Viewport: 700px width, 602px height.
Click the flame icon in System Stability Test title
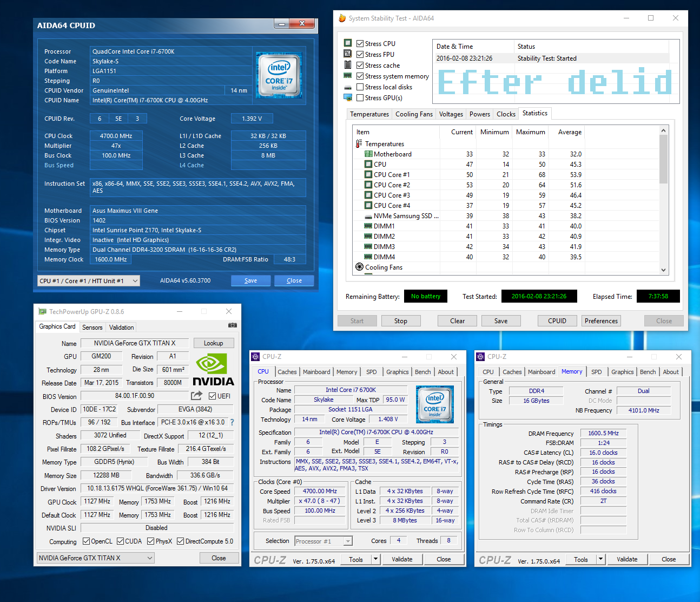(342, 18)
